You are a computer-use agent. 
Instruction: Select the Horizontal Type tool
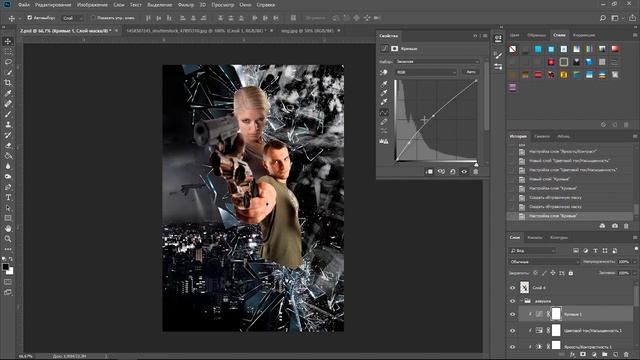pos(8,198)
